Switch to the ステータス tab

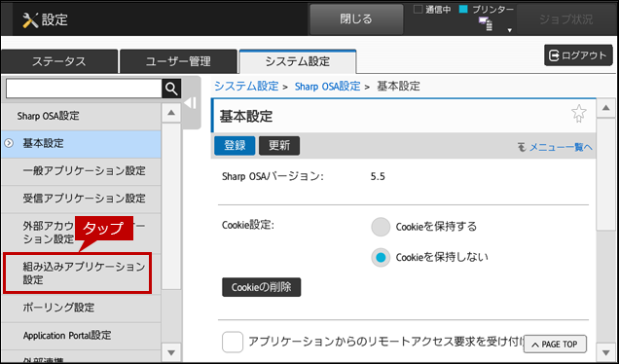[x=59, y=61]
